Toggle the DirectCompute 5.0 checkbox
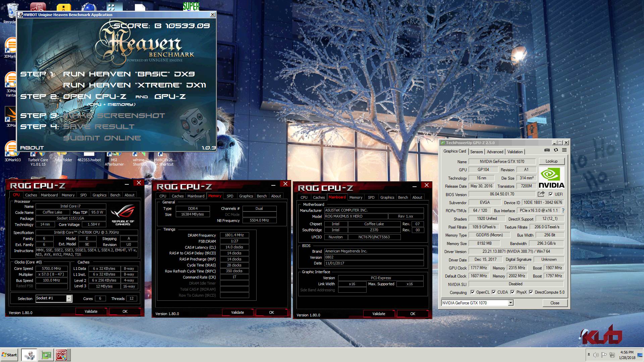The width and height of the screenshot is (644, 362). coord(531,292)
